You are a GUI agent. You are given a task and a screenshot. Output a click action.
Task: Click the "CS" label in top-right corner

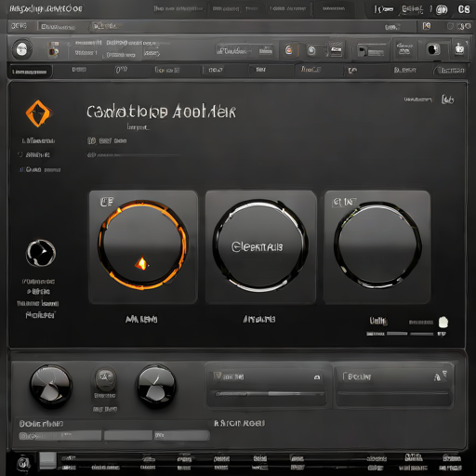click(x=464, y=9)
